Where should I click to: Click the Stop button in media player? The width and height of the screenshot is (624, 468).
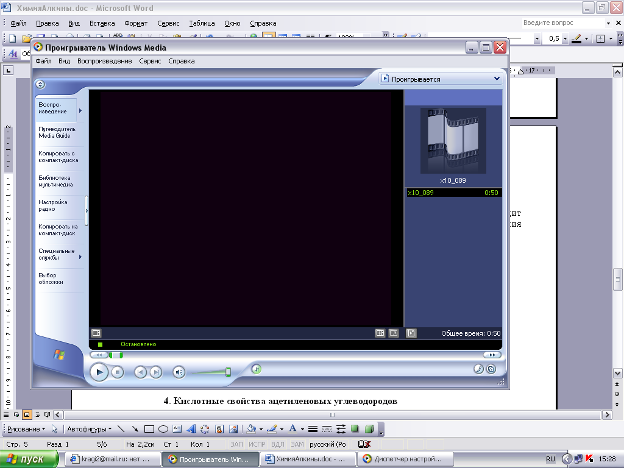(x=117, y=372)
